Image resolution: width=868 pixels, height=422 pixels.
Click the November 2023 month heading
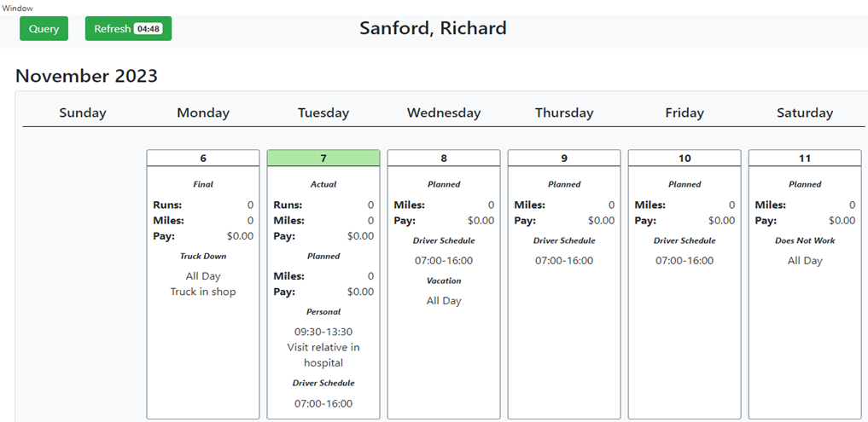coord(86,76)
